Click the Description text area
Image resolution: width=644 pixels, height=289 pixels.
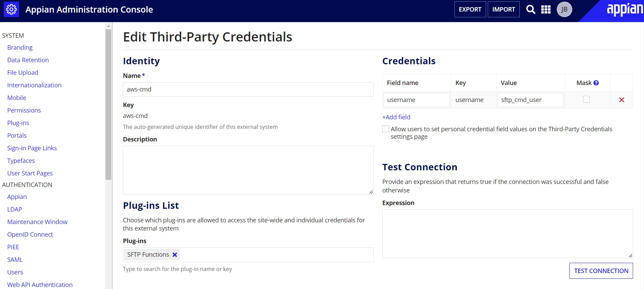click(x=248, y=170)
